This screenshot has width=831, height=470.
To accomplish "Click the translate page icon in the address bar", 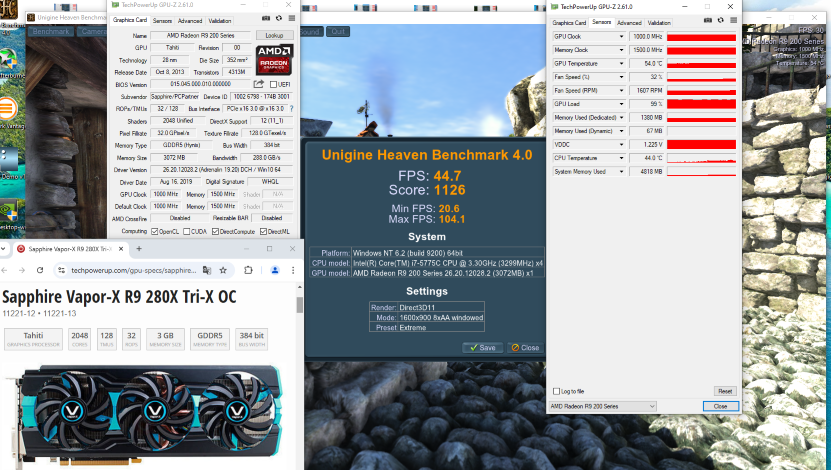I will point(207,270).
